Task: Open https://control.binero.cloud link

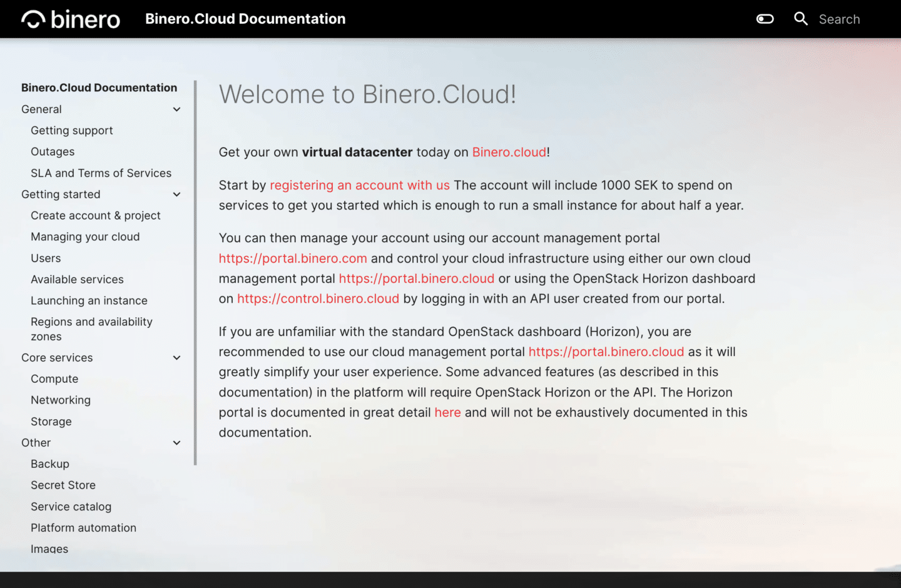Action: pyautogui.click(x=318, y=298)
